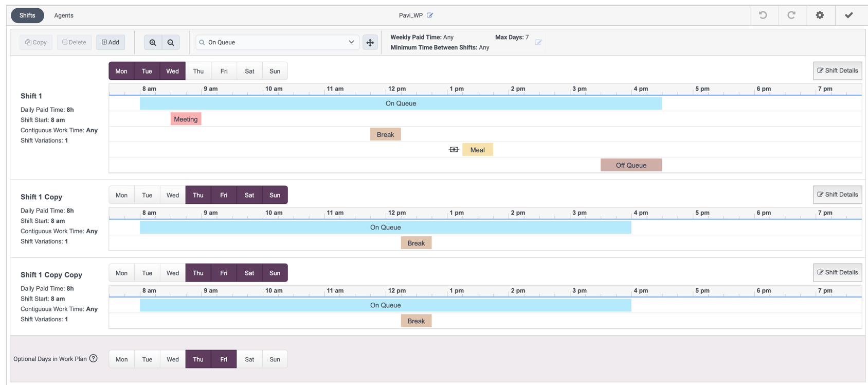Click the zoom out magnifier icon
The height and width of the screenshot is (385, 868).
(171, 42)
